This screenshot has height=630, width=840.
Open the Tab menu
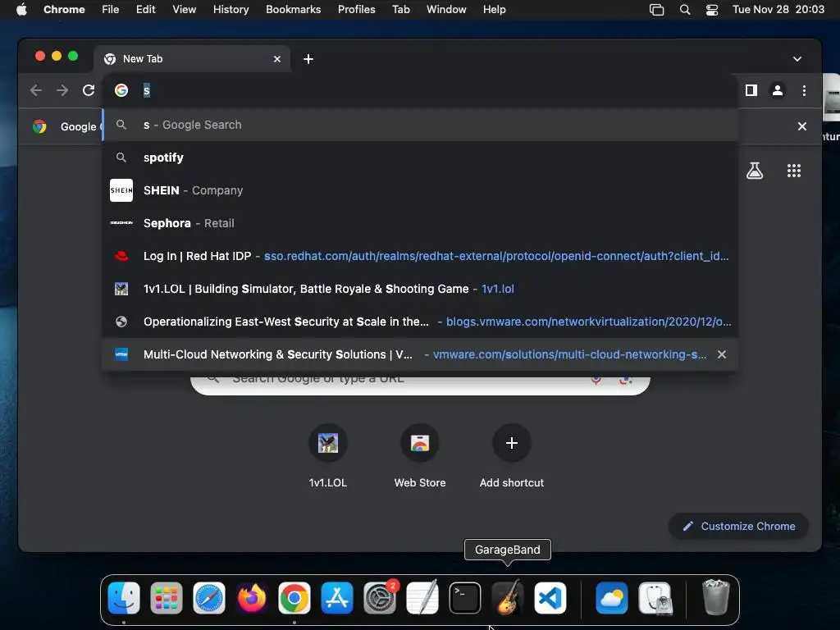[400, 10]
